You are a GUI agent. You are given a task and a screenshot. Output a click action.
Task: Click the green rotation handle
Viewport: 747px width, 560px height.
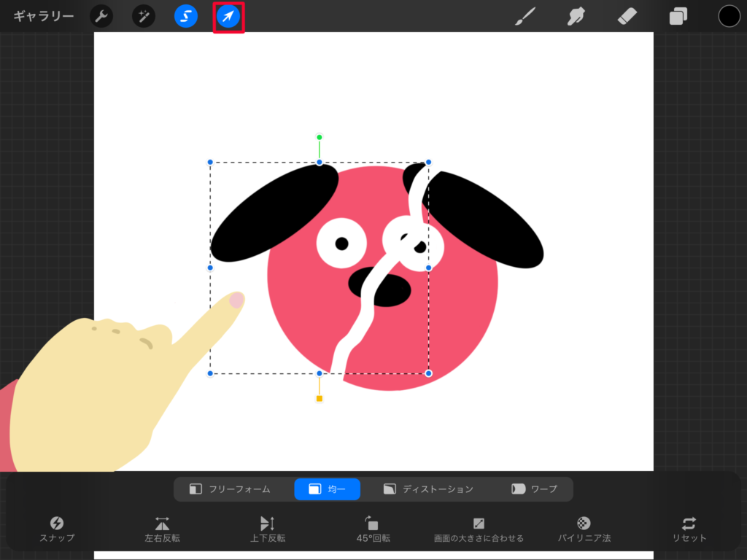coord(320,137)
